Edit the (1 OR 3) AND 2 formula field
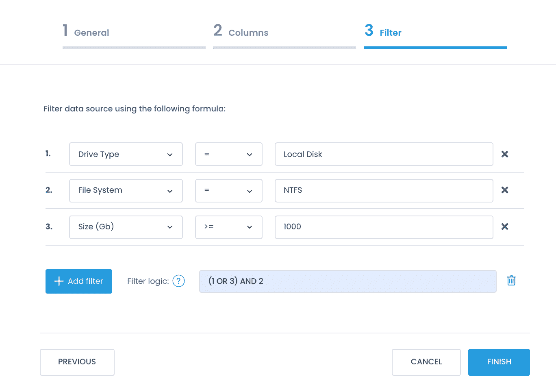556x392 pixels. click(347, 281)
